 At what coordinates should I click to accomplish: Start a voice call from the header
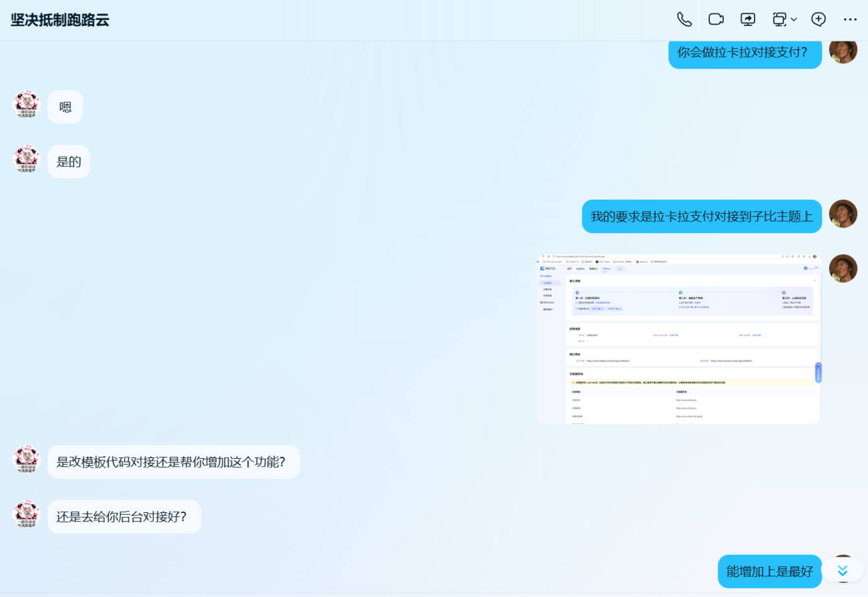[684, 19]
